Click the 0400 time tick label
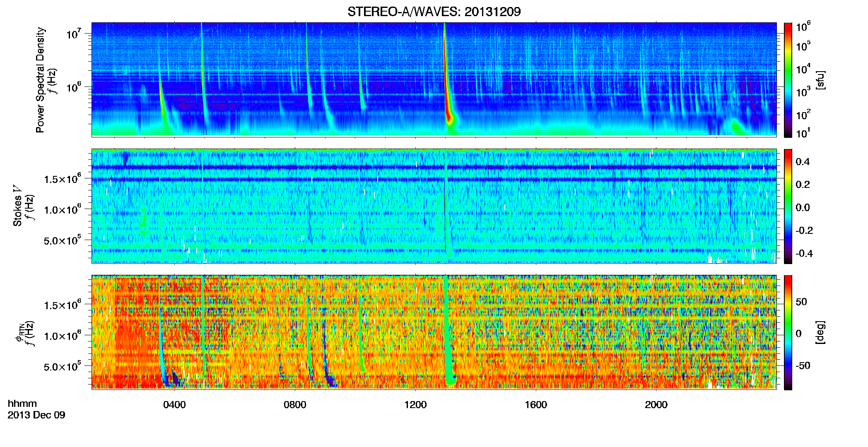This screenshot has height=447, width=868. (x=174, y=405)
